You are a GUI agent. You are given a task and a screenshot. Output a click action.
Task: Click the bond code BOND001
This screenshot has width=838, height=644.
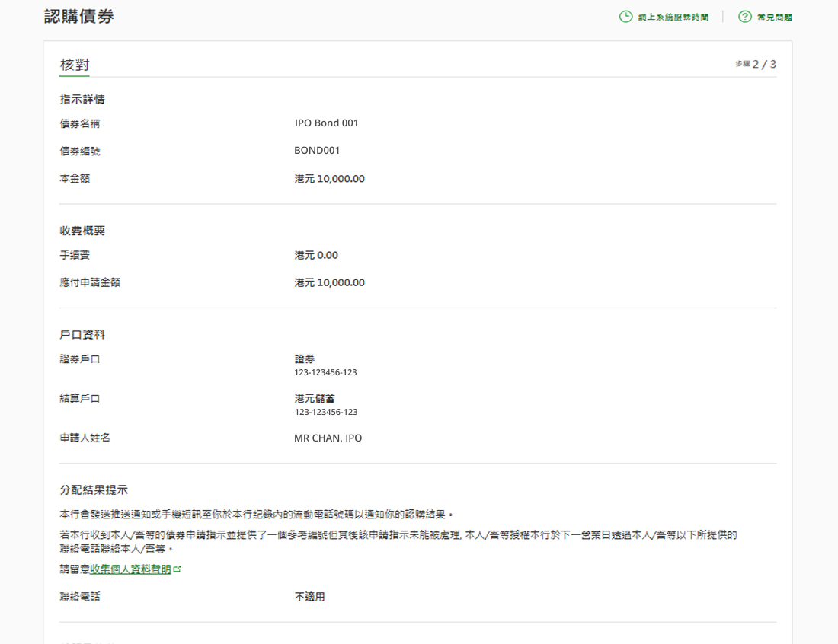click(x=317, y=151)
